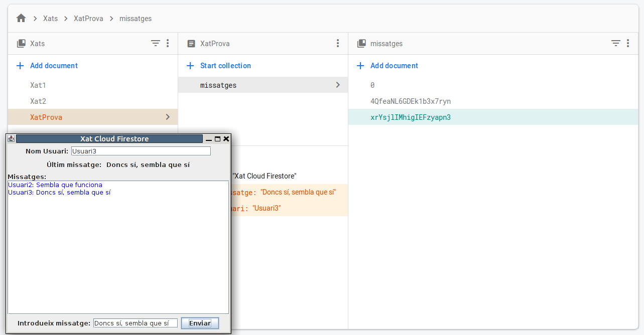Expand the XatProva document chevron

pos(168,117)
